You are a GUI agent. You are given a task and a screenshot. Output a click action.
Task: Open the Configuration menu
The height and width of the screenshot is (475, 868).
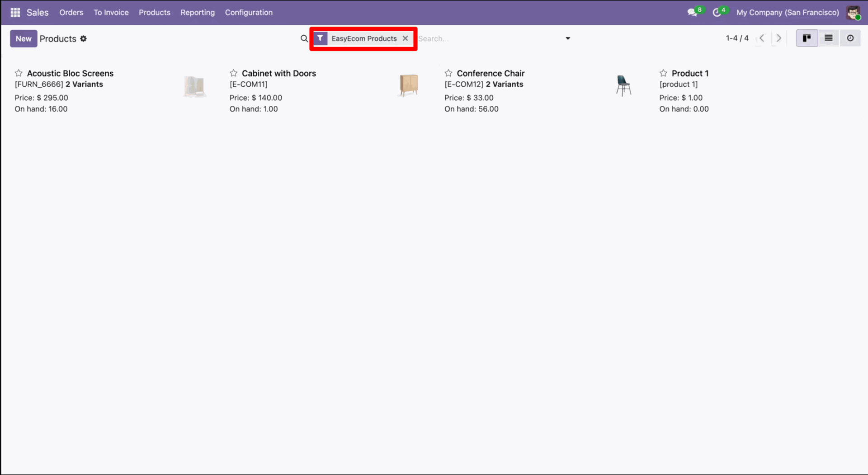pyautogui.click(x=249, y=13)
